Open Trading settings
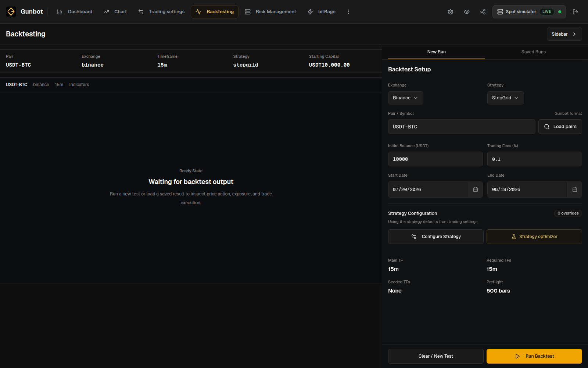This screenshot has height=368, width=588. pos(161,12)
